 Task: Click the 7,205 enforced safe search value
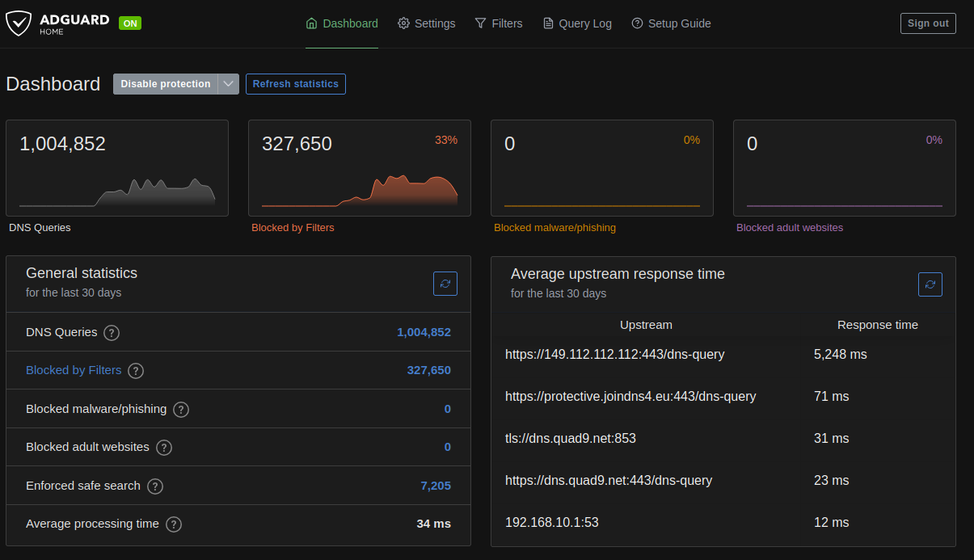[436, 486]
